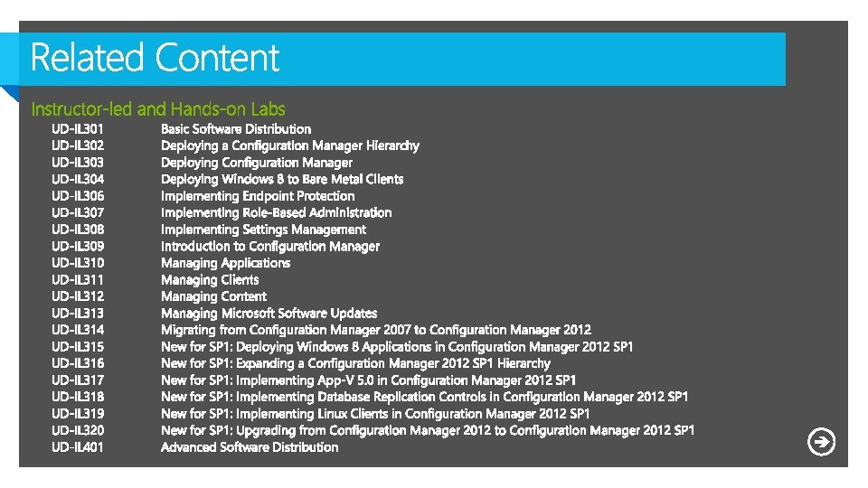868x488 pixels.
Task: Select 'Managing Microsoft Software Updates' title
Action: (x=269, y=314)
